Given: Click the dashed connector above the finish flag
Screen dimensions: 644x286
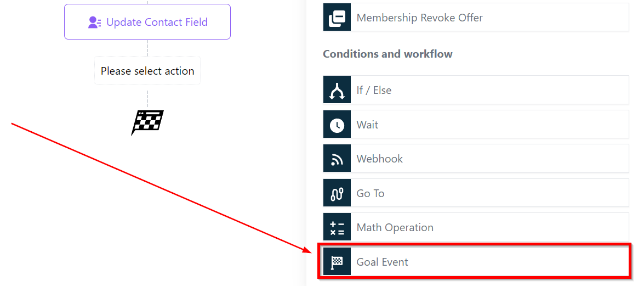Looking at the screenshot, I should (147, 98).
